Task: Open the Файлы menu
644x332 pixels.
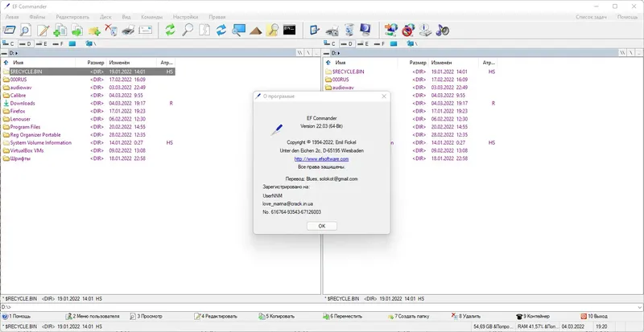Action: 37,17
